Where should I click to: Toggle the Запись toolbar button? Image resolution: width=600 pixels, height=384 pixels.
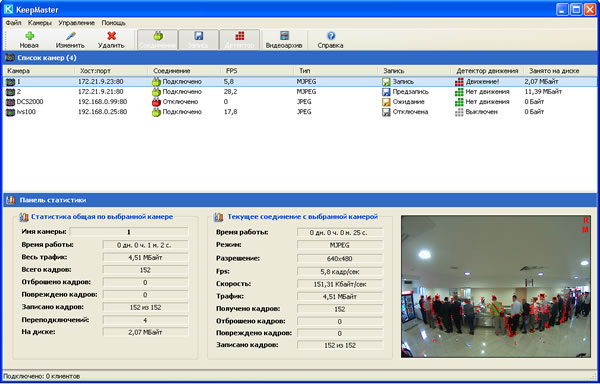(198, 40)
